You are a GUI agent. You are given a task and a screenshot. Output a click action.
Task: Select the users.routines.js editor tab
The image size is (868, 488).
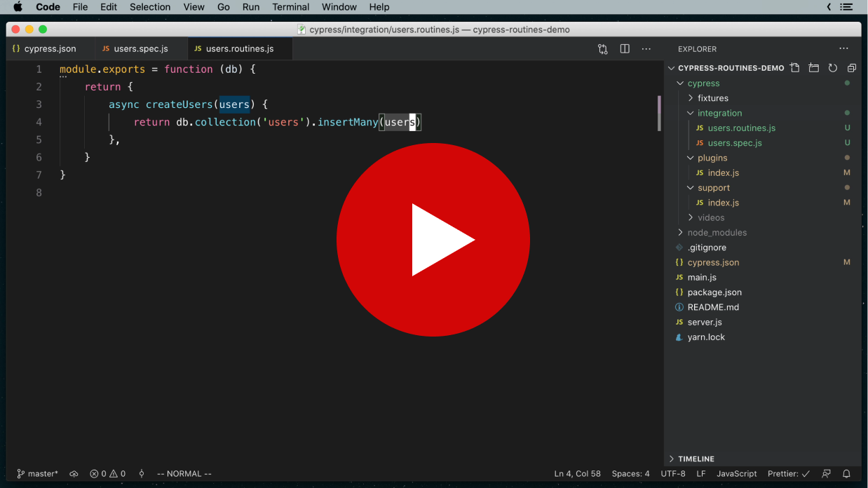(240, 49)
